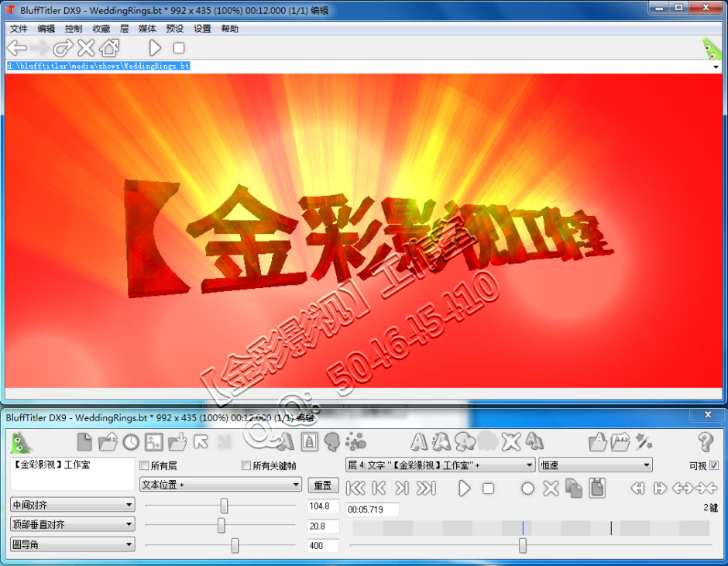Toggle the 所有层 checkbox
Viewport: 728px width, 566px height.
click(x=144, y=466)
